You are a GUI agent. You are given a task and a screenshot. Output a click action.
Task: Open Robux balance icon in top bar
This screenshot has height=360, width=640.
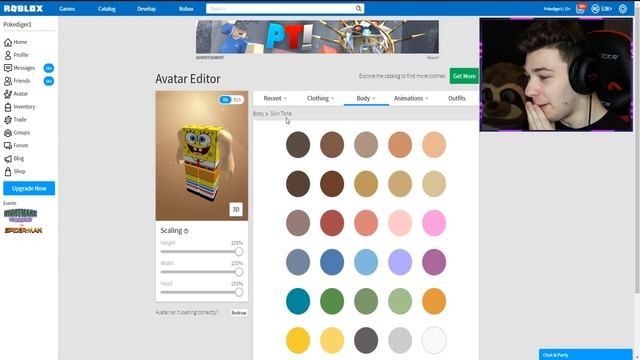(595, 9)
